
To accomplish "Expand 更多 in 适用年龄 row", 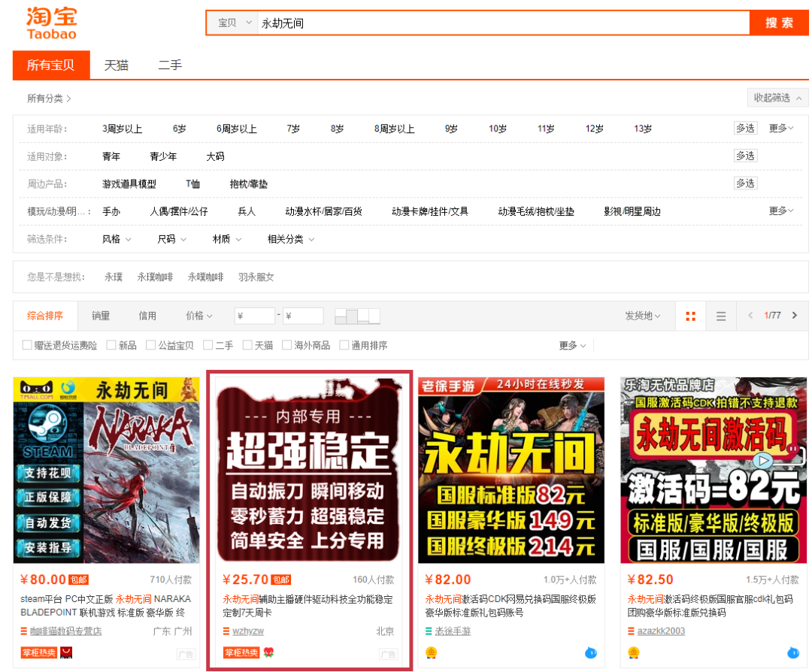I will click(x=781, y=128).
